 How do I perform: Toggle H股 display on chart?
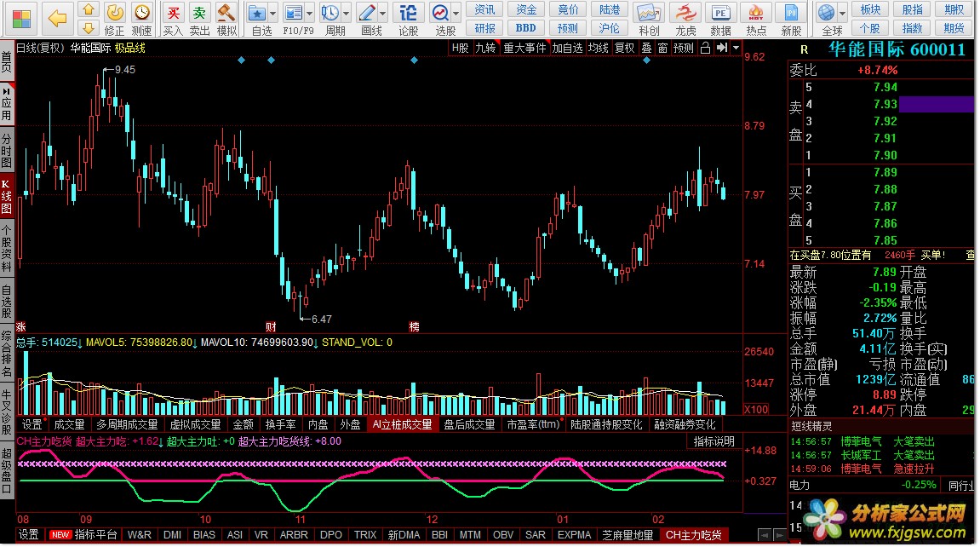click(x=460, y=48)
